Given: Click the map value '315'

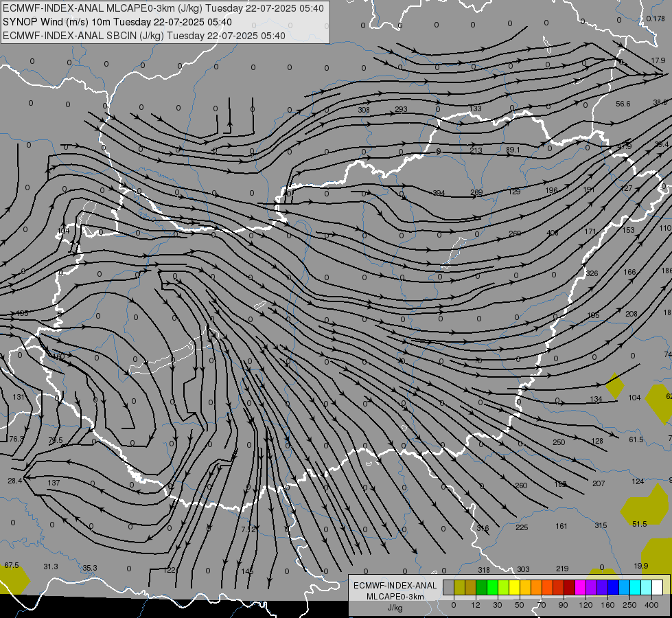Looking at the screenshot, I should tap(601, 525).
